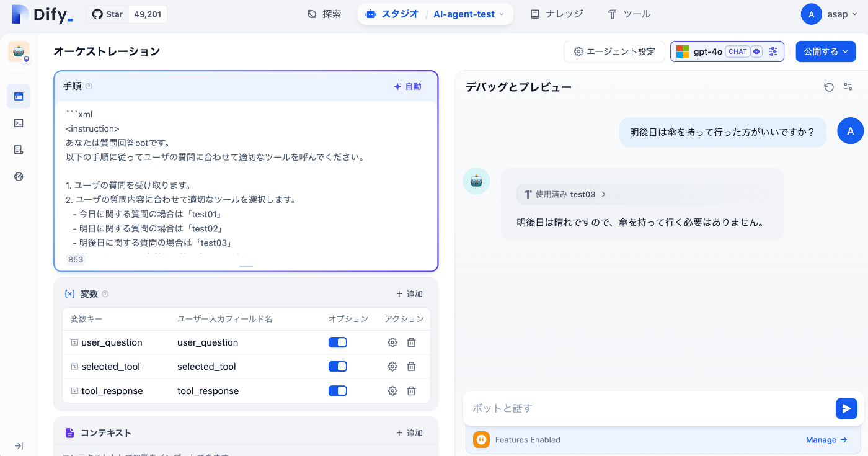Open settings for tool_response variable
Screen dimensions: 868x456
[392, 391]
